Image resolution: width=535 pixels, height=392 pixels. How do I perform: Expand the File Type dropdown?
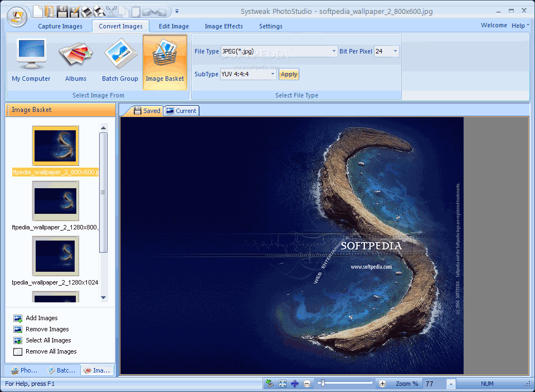(x=334, y=51)
